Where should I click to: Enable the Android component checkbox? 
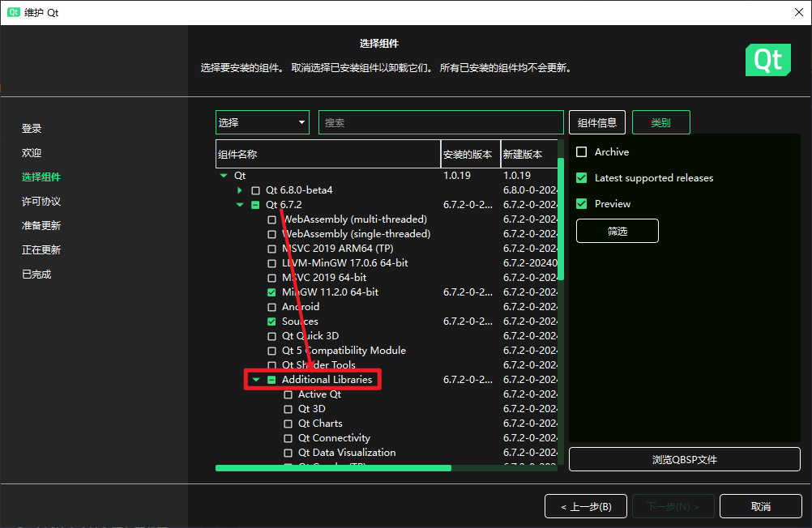coord(272,307)
